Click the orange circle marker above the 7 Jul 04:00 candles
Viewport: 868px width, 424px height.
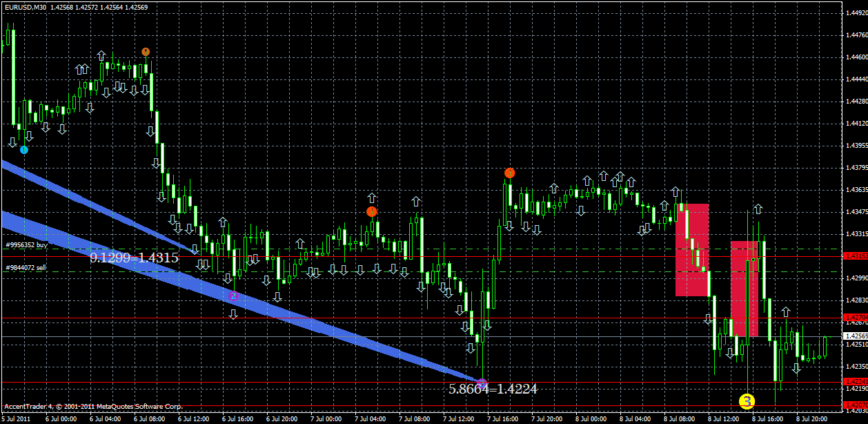[372, 211]
